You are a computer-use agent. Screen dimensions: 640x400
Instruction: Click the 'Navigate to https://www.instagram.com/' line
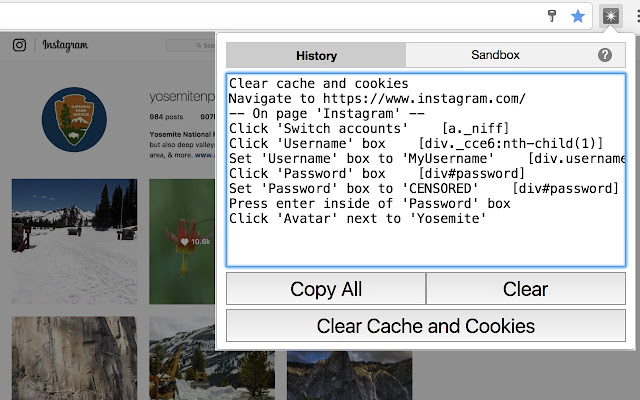[x=377, y=98]
